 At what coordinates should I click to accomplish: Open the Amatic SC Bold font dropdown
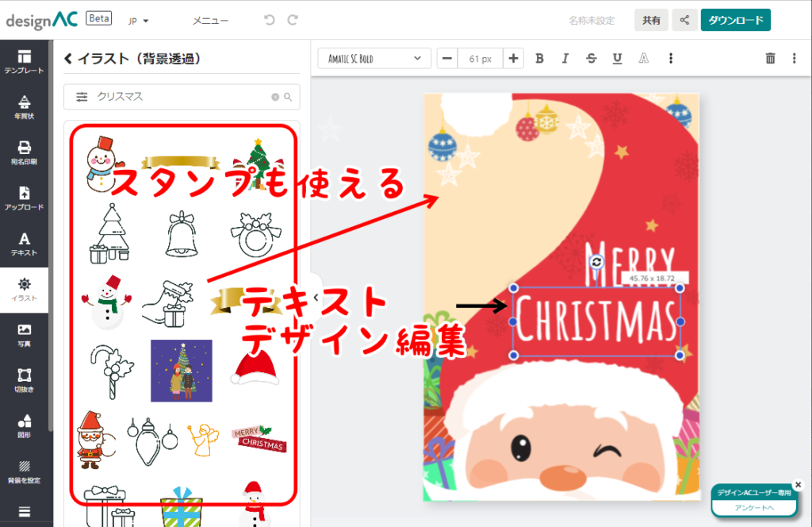point(374,58)
